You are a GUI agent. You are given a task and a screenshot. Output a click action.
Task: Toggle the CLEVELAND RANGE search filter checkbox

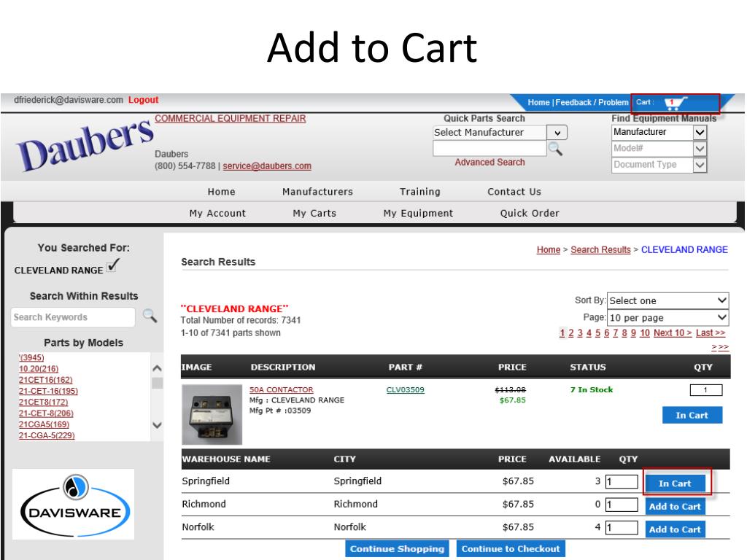pos(112,265)
